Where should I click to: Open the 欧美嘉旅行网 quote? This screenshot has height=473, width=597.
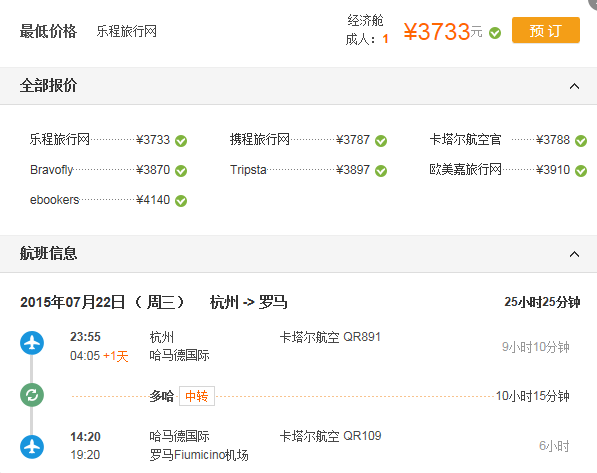pyautogui.click(x=465, y=169)
